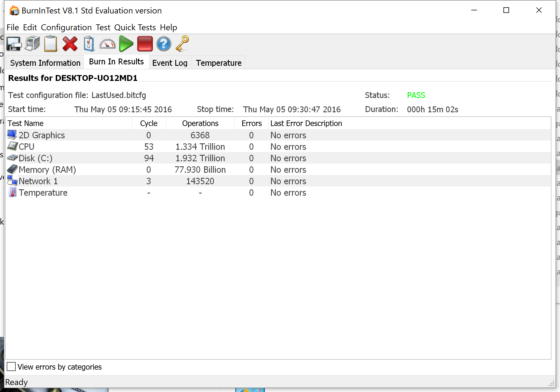Viewport: 560px width, 392px height.
Task: Open the duty cycle gauge icon
Action: point(107,44)
